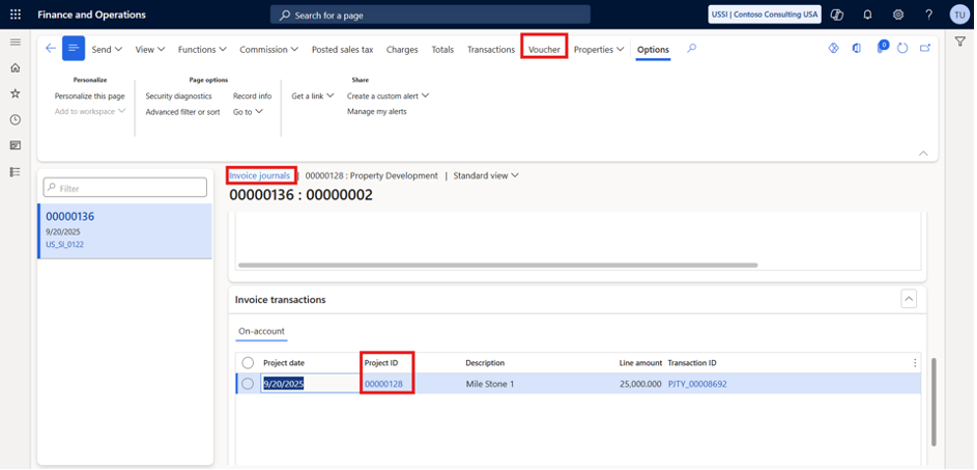Screen dimensions: 977x470
Task: Click the back arrow
Action: [50, 49]
